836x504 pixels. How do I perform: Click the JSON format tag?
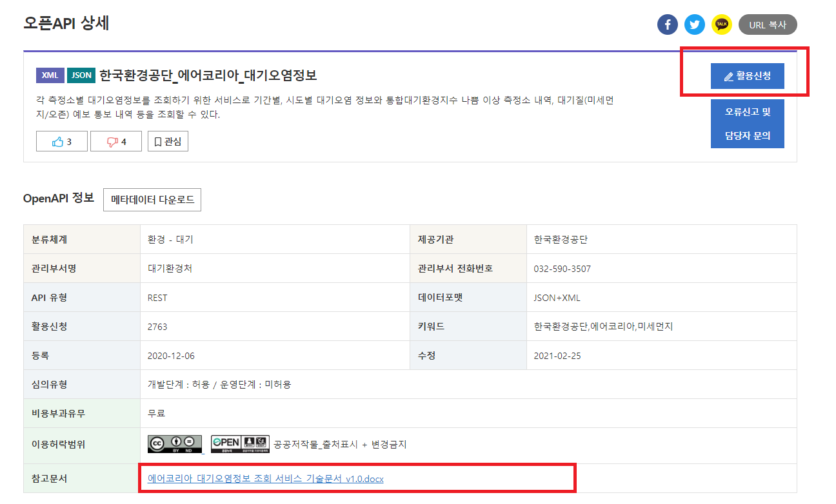pyautogui.click(x=81, y=75)
